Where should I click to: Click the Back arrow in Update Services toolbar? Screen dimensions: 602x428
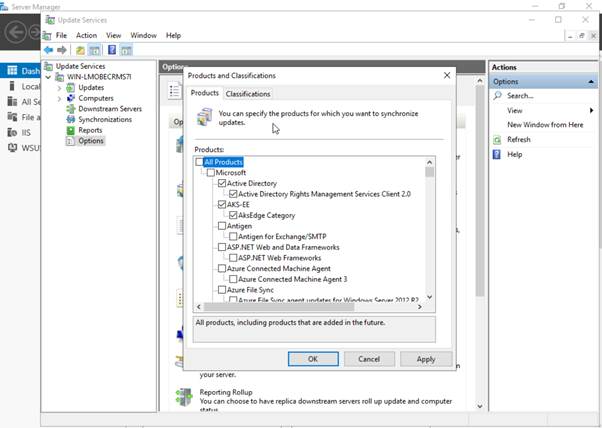point(48,50)
